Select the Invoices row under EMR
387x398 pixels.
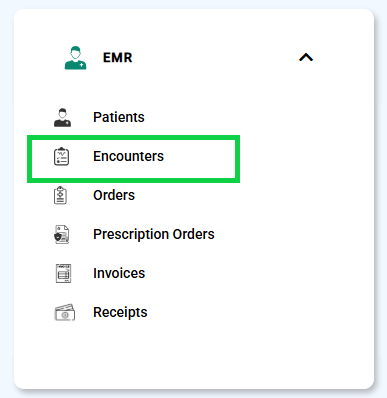pyautogui.click(x=133, y=273)
